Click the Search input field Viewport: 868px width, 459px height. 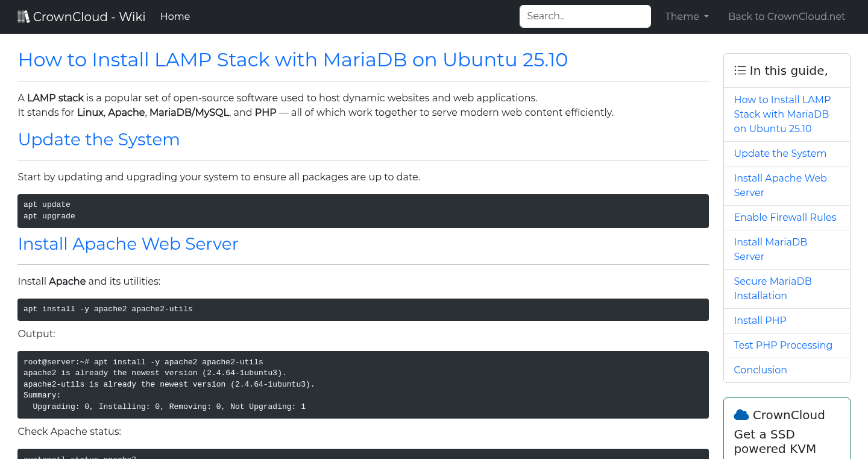[x=585, y=16]
